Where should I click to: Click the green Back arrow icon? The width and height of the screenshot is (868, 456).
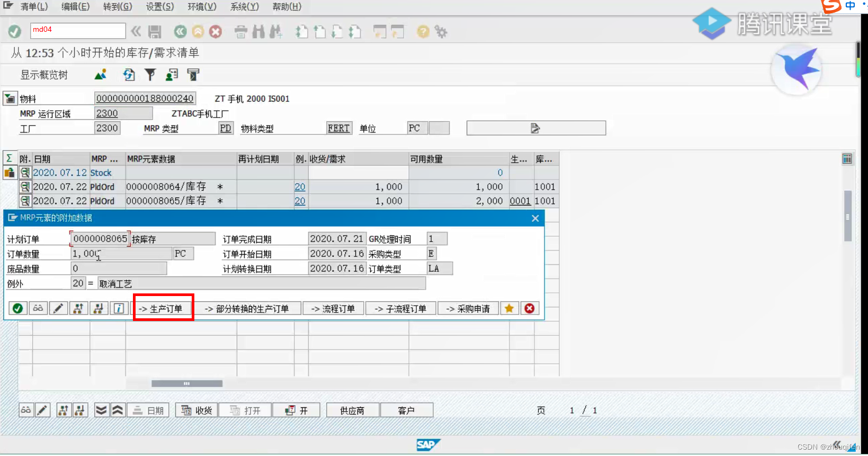click(180, 32)
